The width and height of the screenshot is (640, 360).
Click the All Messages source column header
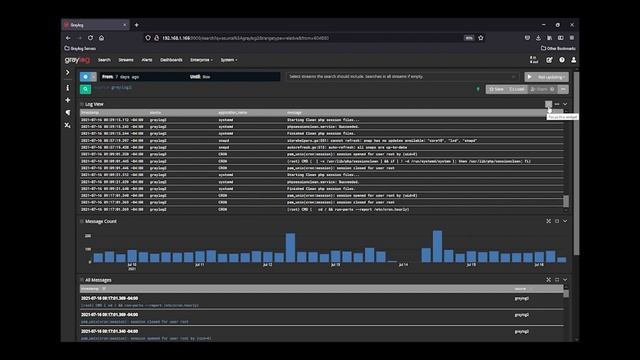click(x=520, y=289)
